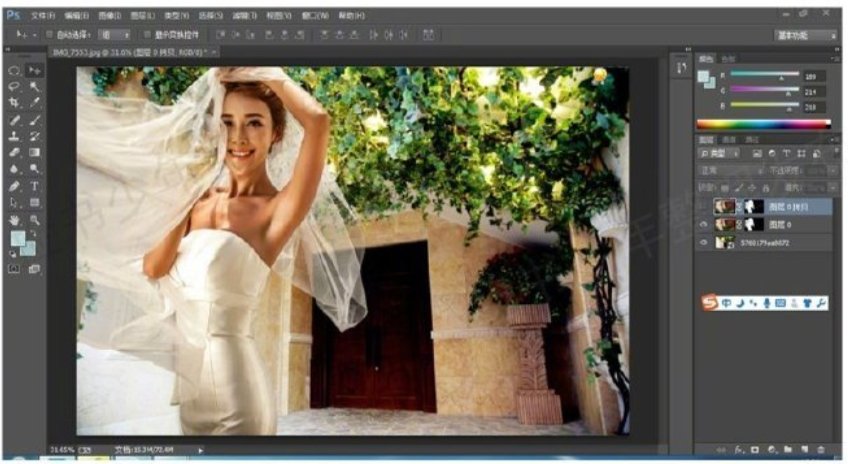Click the zoom percentage field in status bar
This screenshot has width=848, height=464.
[62, 450]
